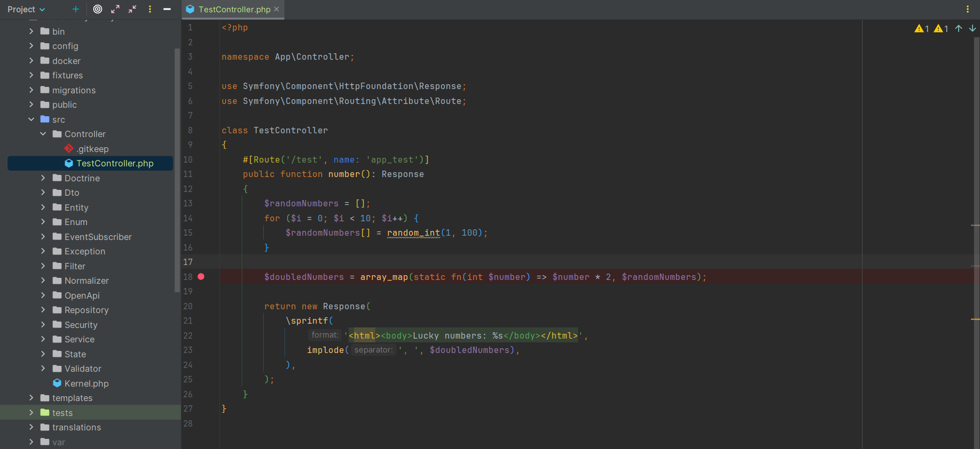Click the Kernel.php PHP file icon

(x=57, y=383)
